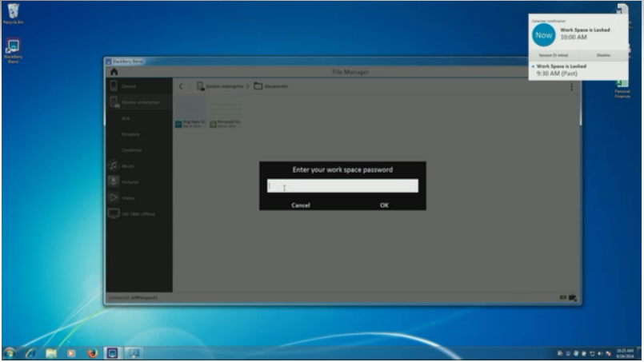The height and width of the screenshot is (362, 644).
Task: Click the work space password input field
Action: (x=342, y=186)
